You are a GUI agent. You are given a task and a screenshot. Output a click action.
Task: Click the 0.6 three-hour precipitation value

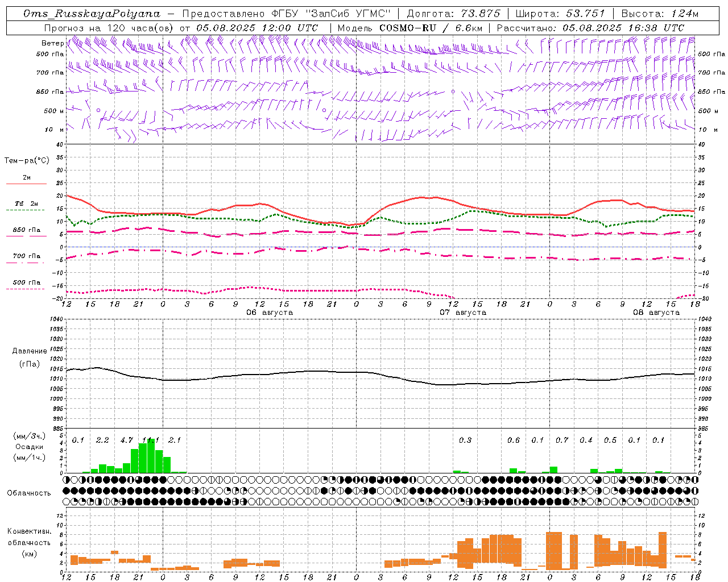pos(514,440)
